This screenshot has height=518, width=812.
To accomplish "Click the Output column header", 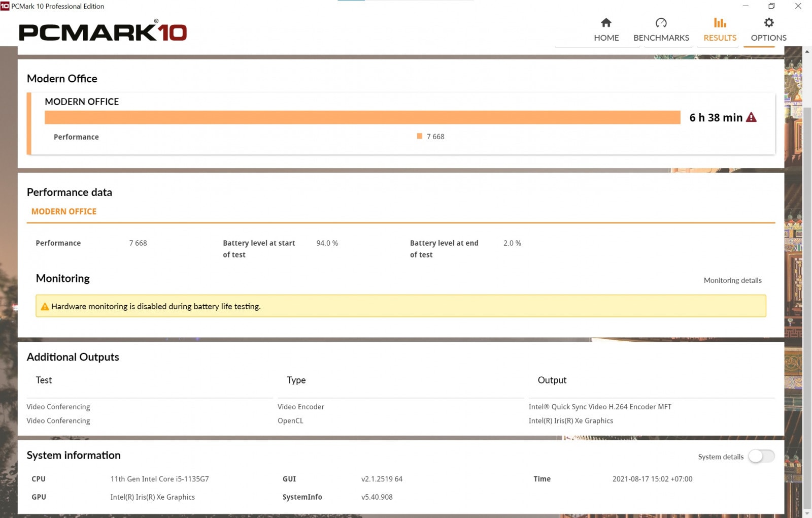I will (552, 380).
